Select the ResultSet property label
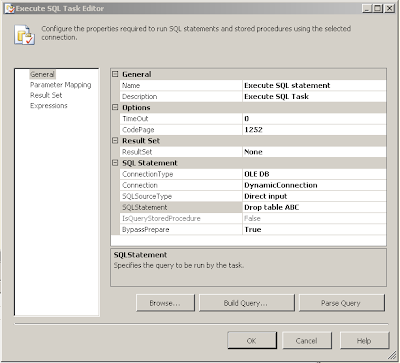 181,152
